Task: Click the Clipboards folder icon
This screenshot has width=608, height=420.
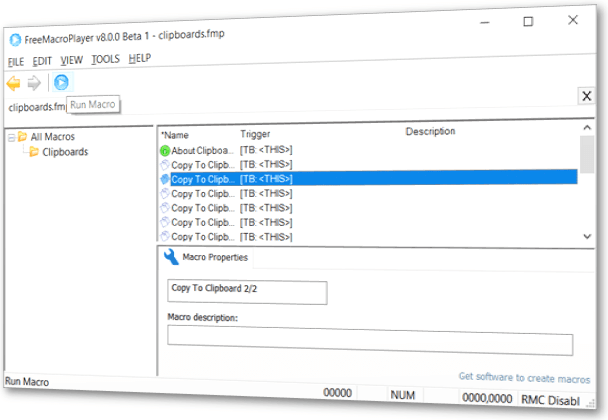Action: pyautogui.click(x=34, y=152)
